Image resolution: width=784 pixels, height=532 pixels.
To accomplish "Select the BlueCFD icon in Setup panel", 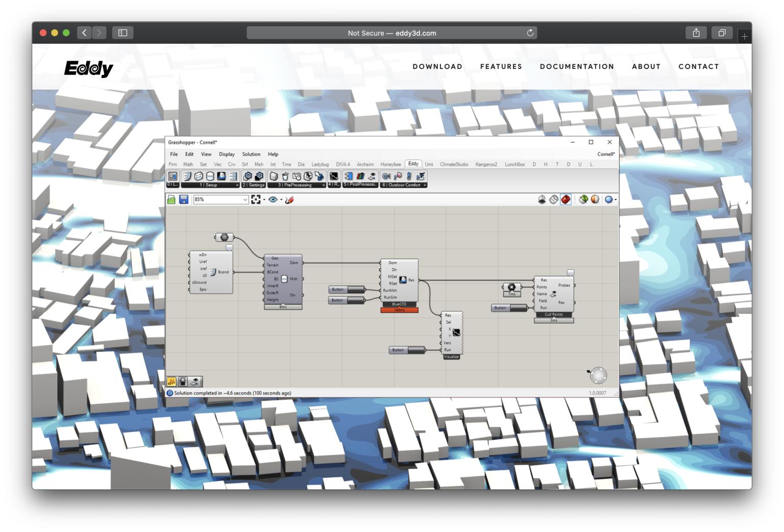I will click(x=222, y=176).
